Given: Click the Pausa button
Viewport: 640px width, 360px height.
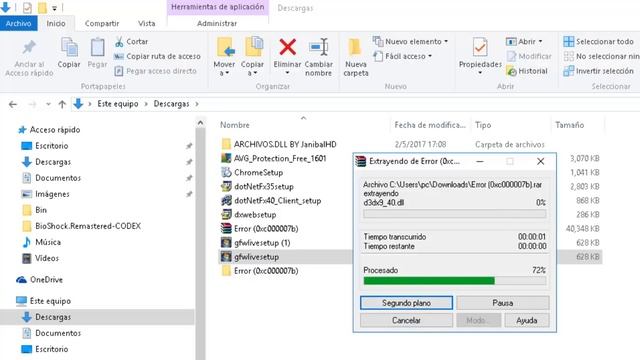Looking at the screenshot, I should (x=502, y=303).
